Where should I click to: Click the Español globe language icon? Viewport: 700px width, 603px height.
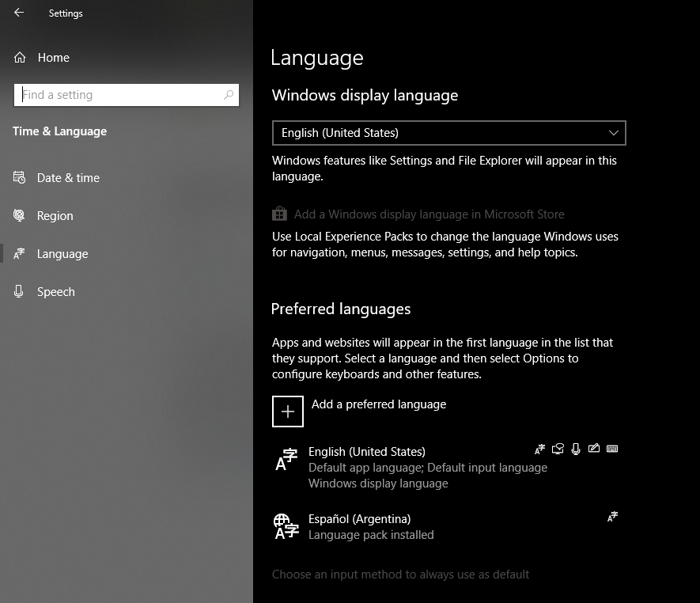pos(286,526)
